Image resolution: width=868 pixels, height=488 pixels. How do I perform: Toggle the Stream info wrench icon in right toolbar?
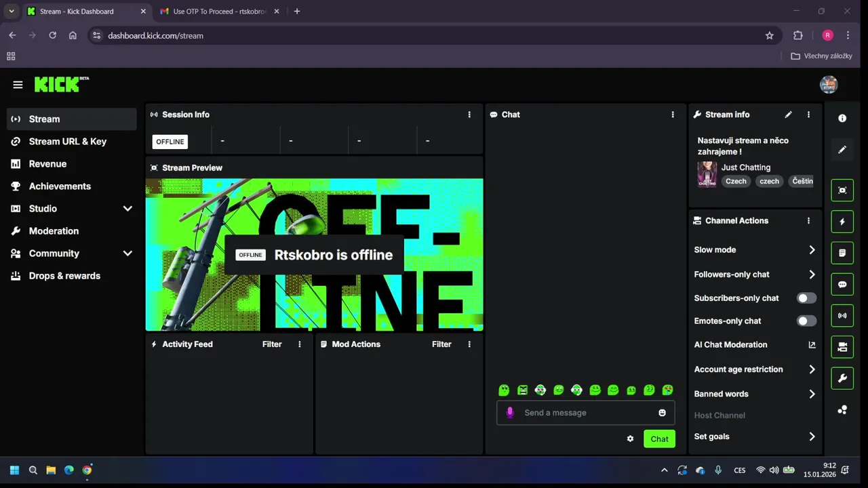click(842, 378)
